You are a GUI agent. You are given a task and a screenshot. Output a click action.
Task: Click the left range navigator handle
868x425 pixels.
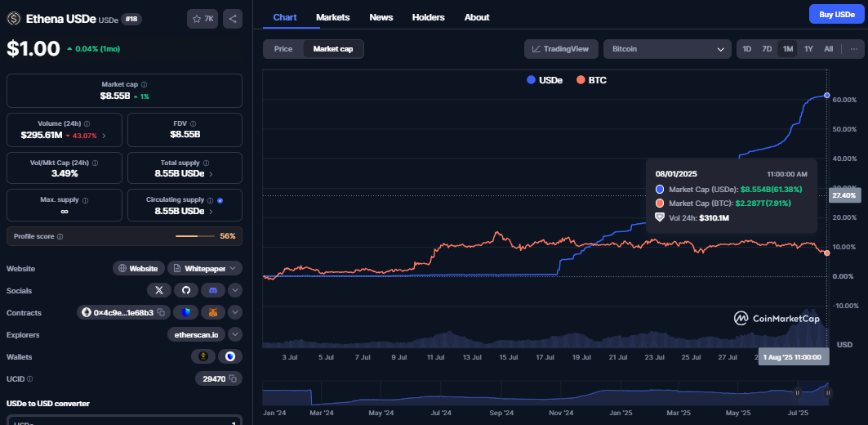click(798, 393)
